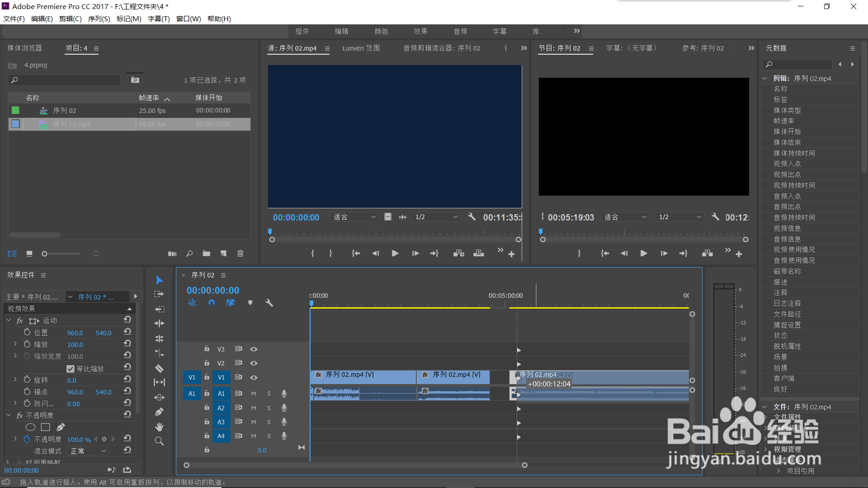Image resolution: width=868 pixels, height=488 pixels.
Task: Play program monitor sequence
Action: pos(644,253)
